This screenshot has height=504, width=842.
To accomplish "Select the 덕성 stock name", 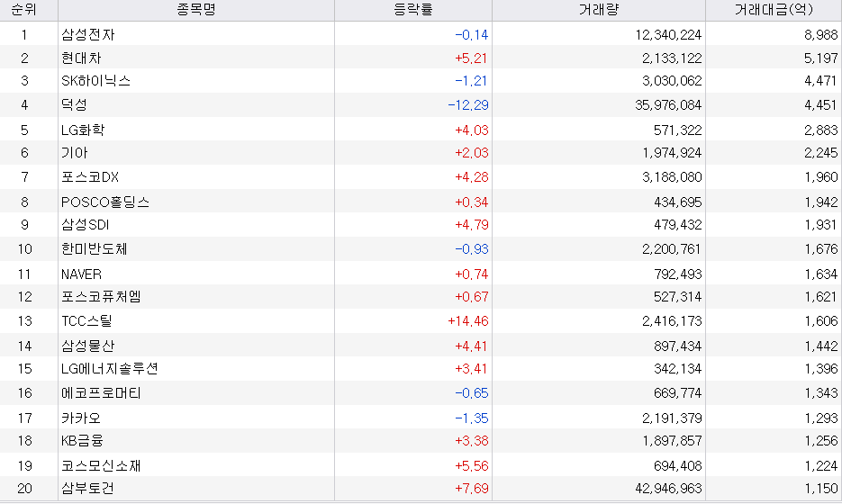I will pos(74,104).
